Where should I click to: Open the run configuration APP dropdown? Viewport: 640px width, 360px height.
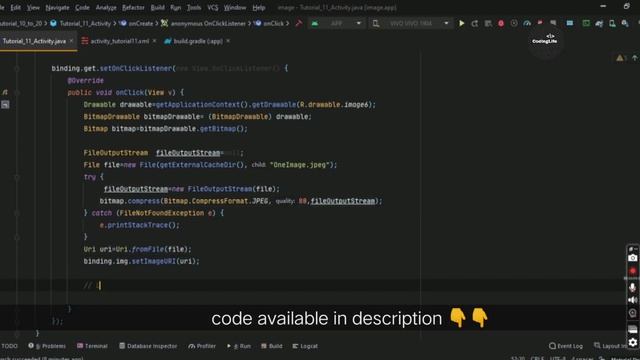336,24
